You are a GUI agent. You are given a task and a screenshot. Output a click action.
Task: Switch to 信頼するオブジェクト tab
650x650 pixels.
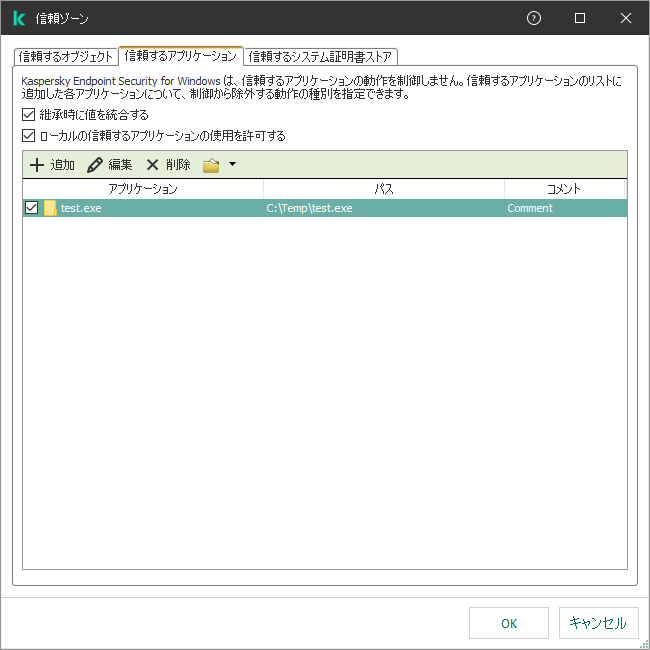[x=66, y=57]
